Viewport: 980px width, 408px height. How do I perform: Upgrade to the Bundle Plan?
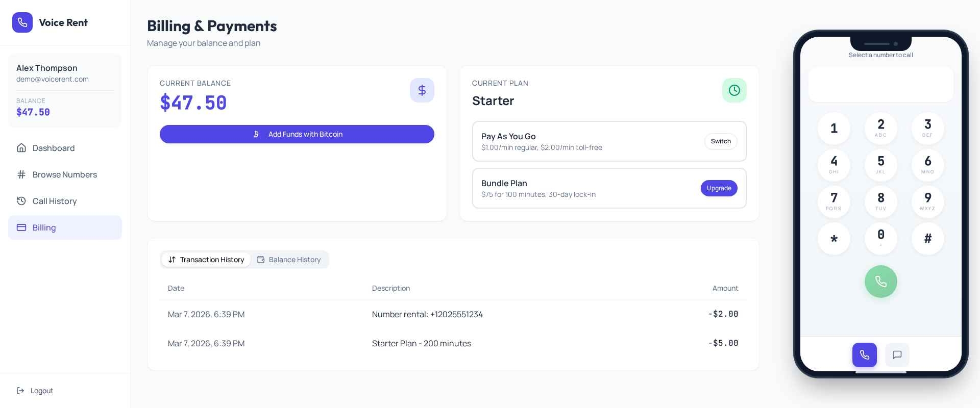719,188
